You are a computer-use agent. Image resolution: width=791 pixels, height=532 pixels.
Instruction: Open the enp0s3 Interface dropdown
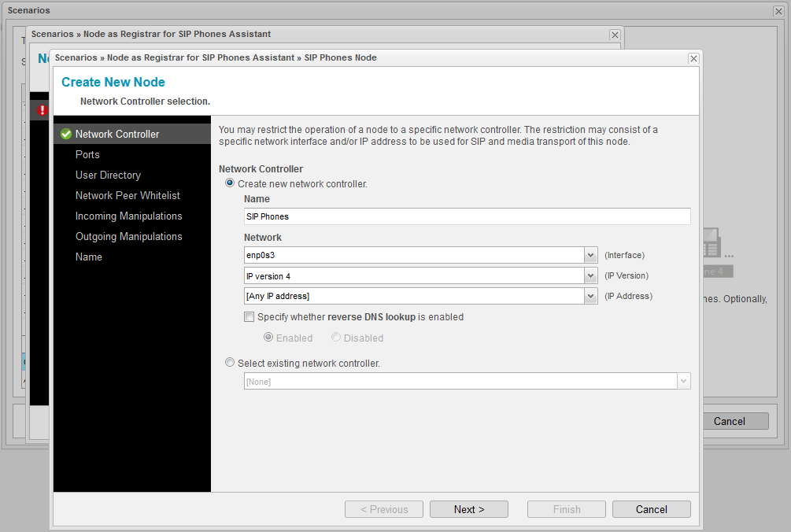tap(590, 255)
